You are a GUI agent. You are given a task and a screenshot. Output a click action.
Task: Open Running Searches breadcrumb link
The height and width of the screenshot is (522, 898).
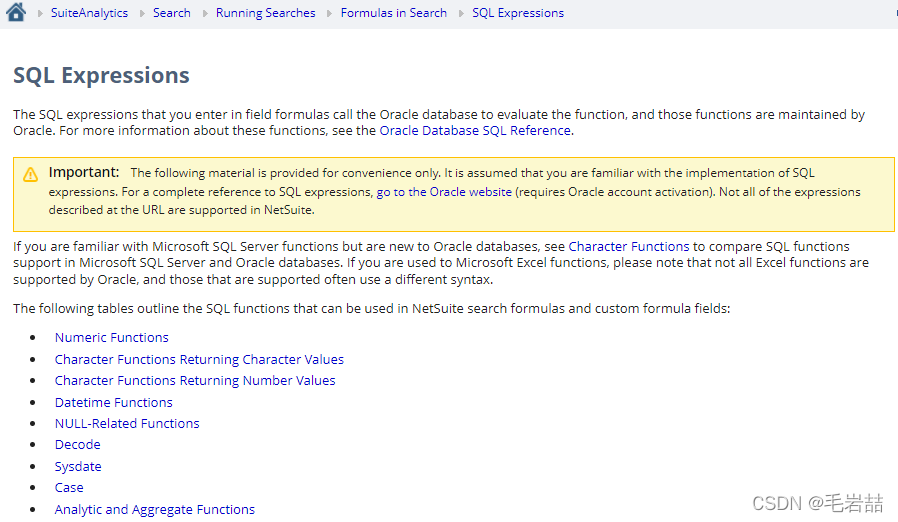(266, 13)
